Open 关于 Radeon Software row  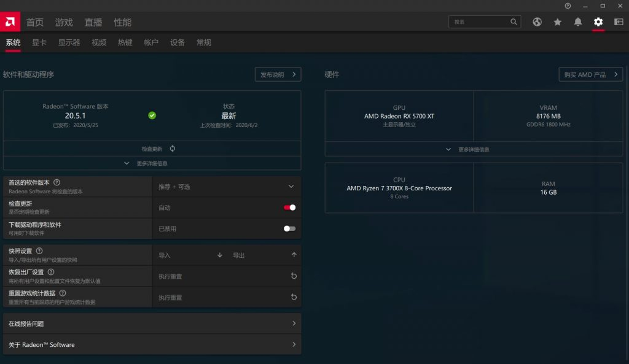(152, 345)
